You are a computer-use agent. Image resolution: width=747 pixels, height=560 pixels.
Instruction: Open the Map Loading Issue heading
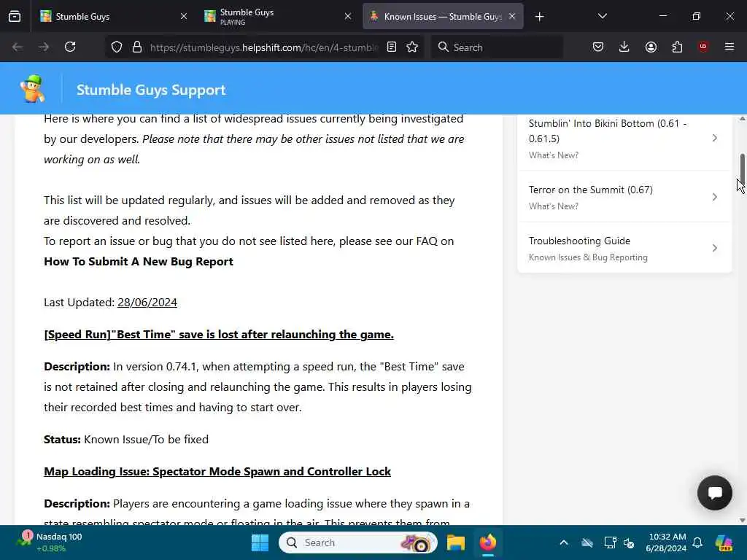pos(217,472)
